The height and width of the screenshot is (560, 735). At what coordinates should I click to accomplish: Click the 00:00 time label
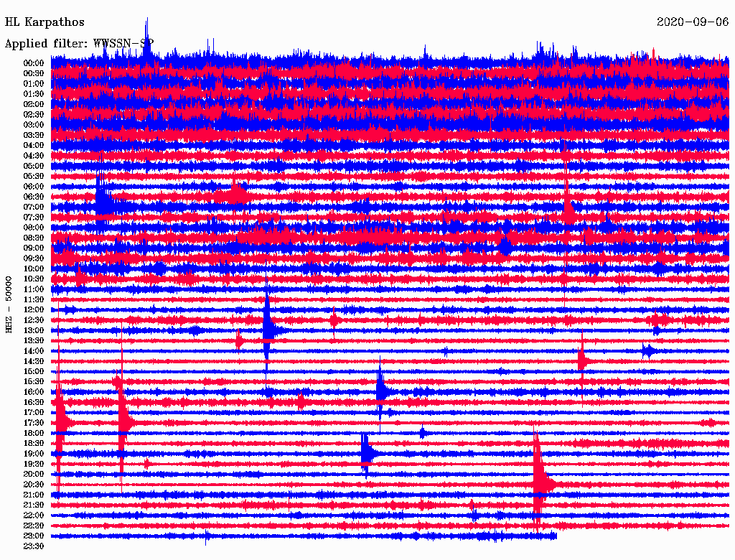click(x=34, y=63)
